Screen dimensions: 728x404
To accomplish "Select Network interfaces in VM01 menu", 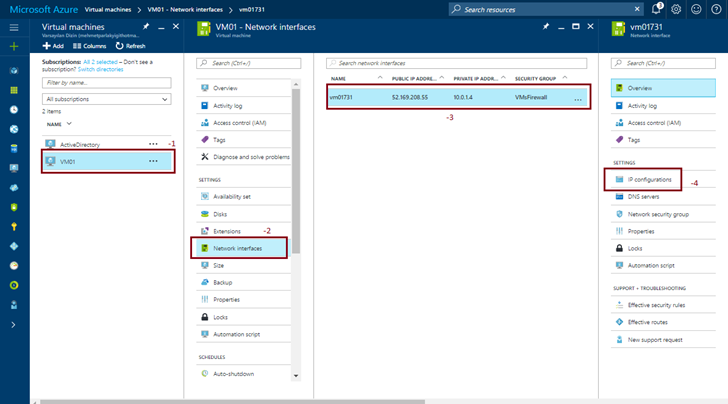I will coord(240,248).
